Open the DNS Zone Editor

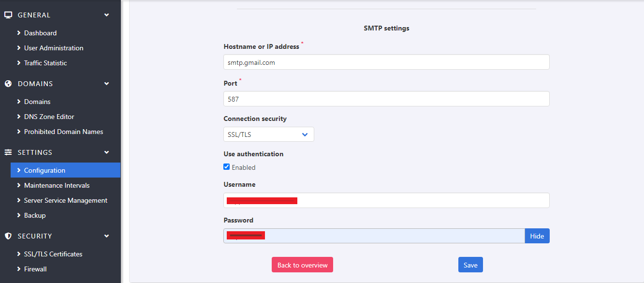click(x=49, y=117)
